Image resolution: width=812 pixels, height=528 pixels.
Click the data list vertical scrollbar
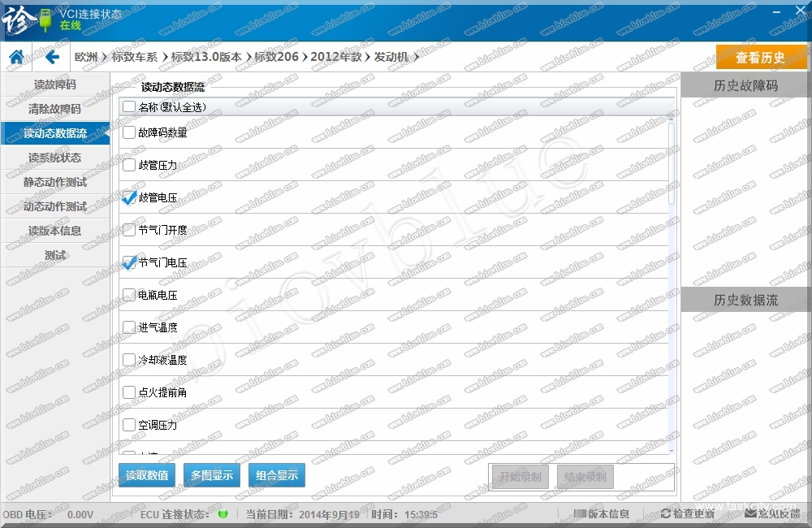[671, 162]
